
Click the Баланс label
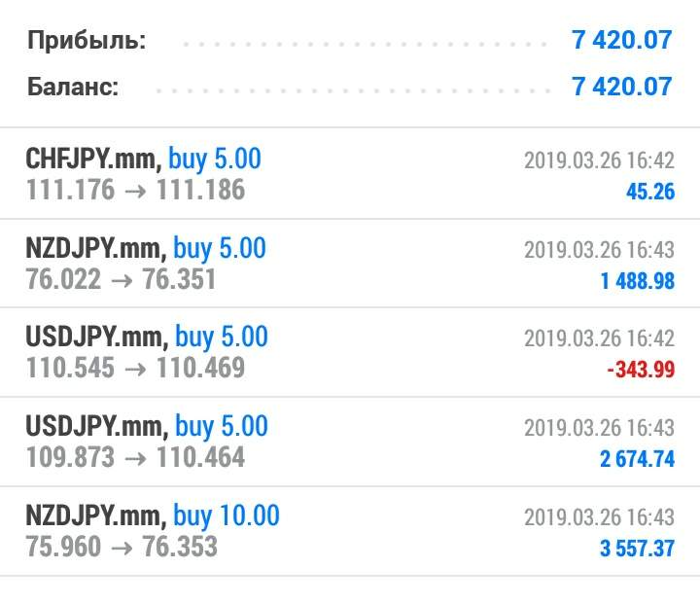(73, 87)
